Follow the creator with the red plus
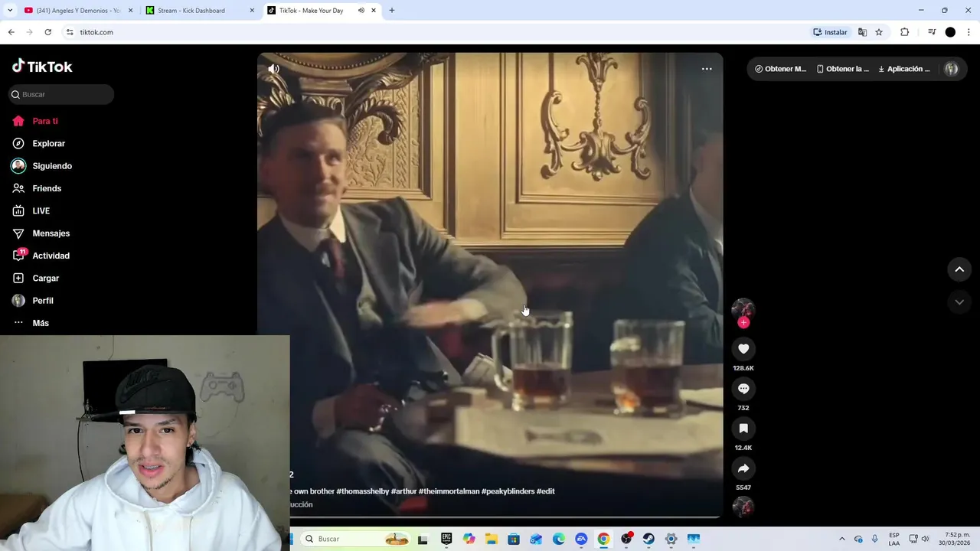Viewport: 980px width, 551px height. (x=743, y=323)
